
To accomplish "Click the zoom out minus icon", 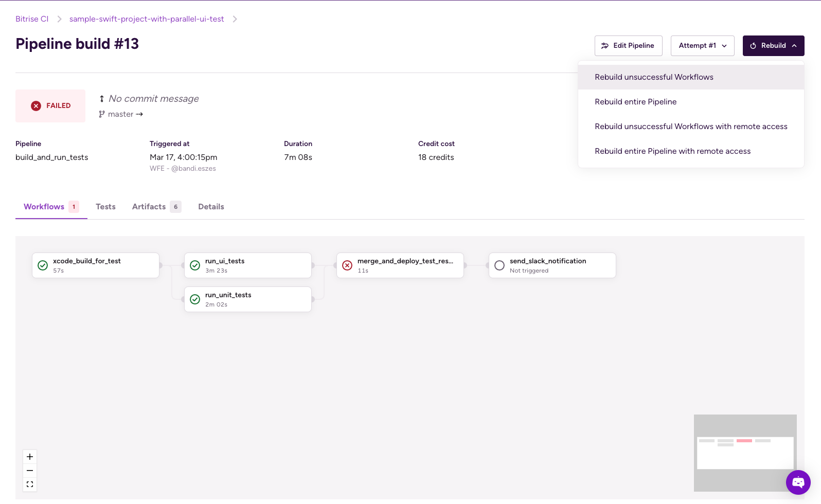I will pos(30,471).
